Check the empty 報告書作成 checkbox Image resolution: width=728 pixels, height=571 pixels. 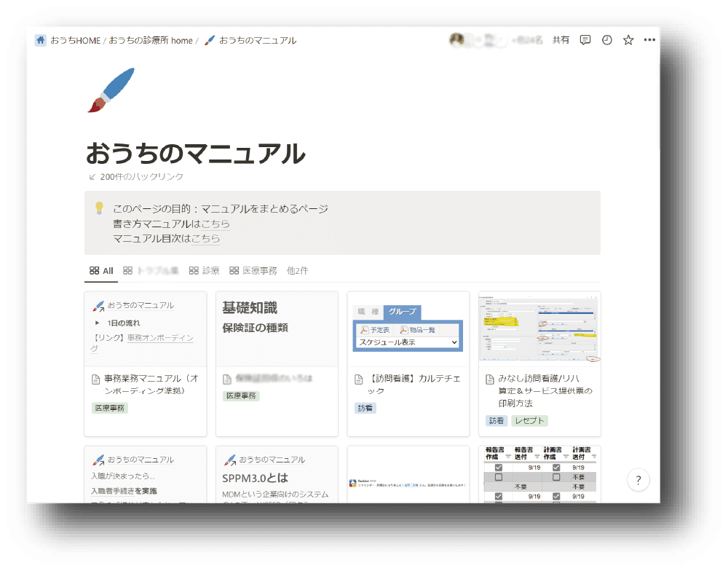499,476
